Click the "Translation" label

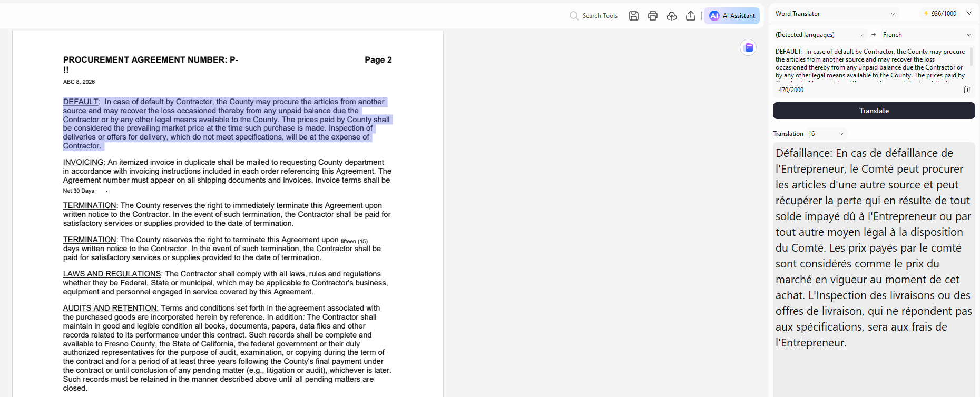coord(788,134)
